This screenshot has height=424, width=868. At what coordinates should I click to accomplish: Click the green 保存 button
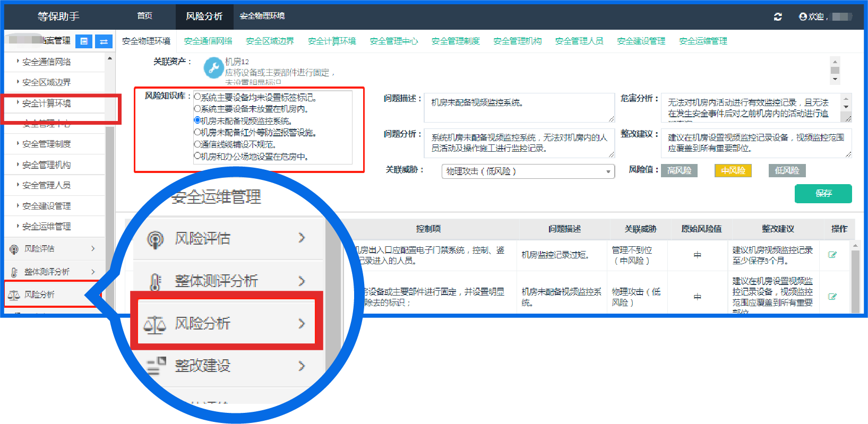(x=823, y=194)
